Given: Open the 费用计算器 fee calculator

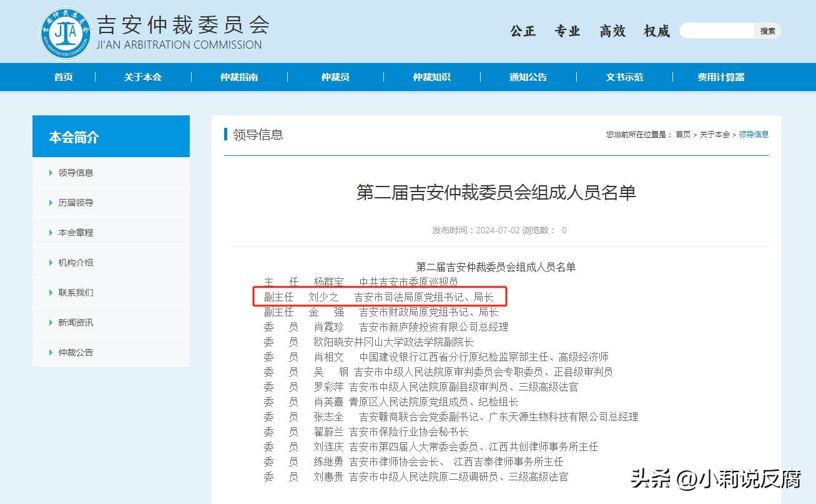Looking at the screenshot, I should point(720,77).
